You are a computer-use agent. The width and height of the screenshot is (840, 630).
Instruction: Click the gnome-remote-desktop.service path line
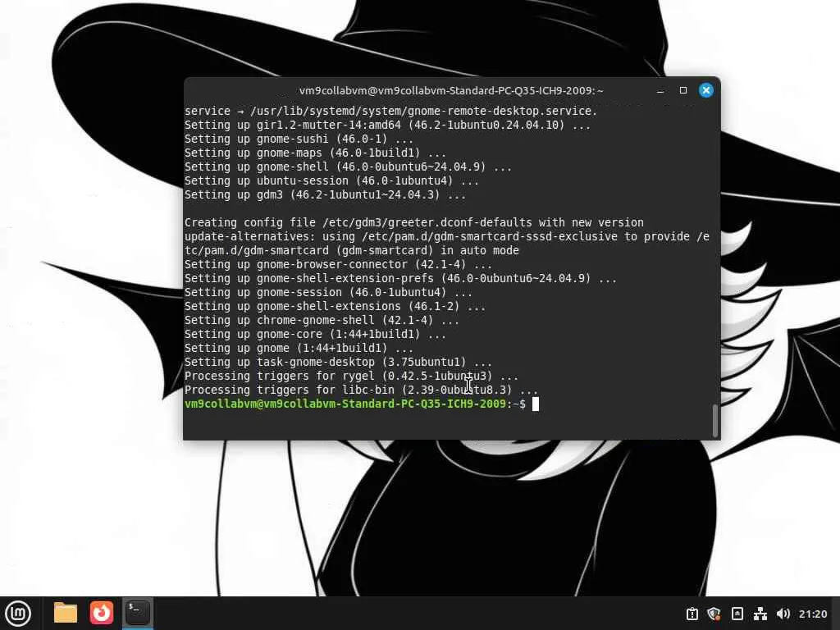tap(390, 111)
